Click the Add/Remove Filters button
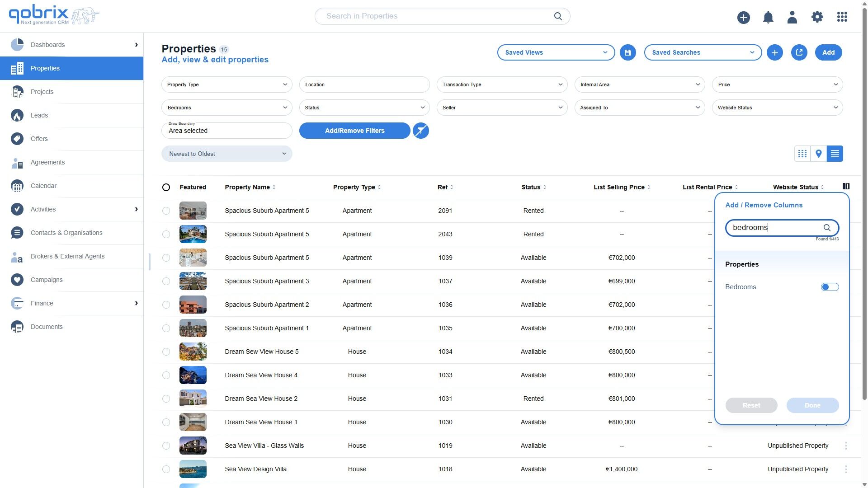Screen dimensions: 868x488 (354, 131)
